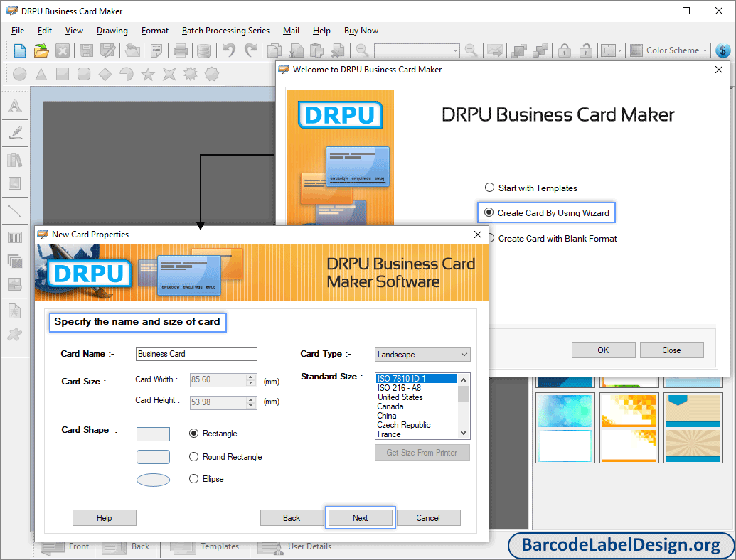Pick the blue bokeh card template thumbnail
The height and width of the screenshot is (560, 736).
565,428
